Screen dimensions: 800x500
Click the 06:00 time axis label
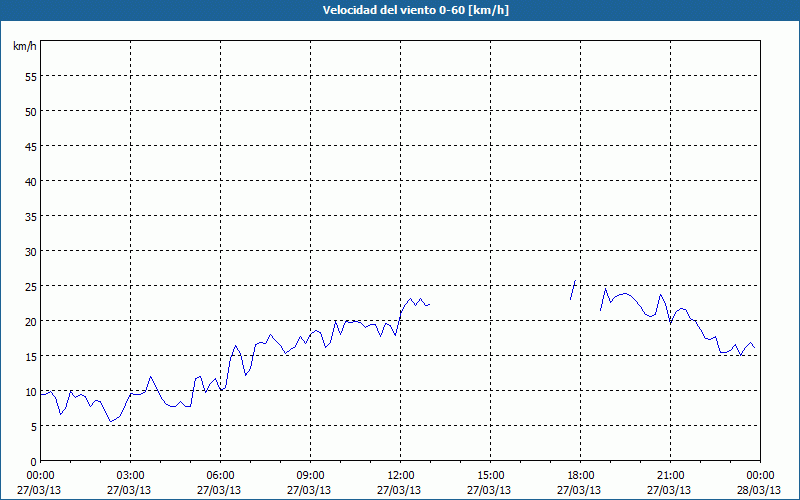pyautogui.click(x=220, y=476)
